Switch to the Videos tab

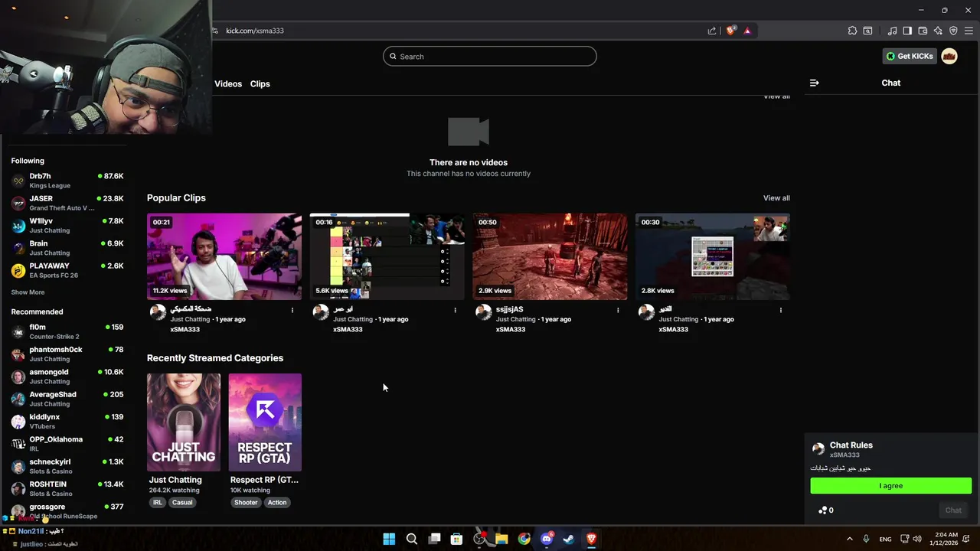point(228,84)
